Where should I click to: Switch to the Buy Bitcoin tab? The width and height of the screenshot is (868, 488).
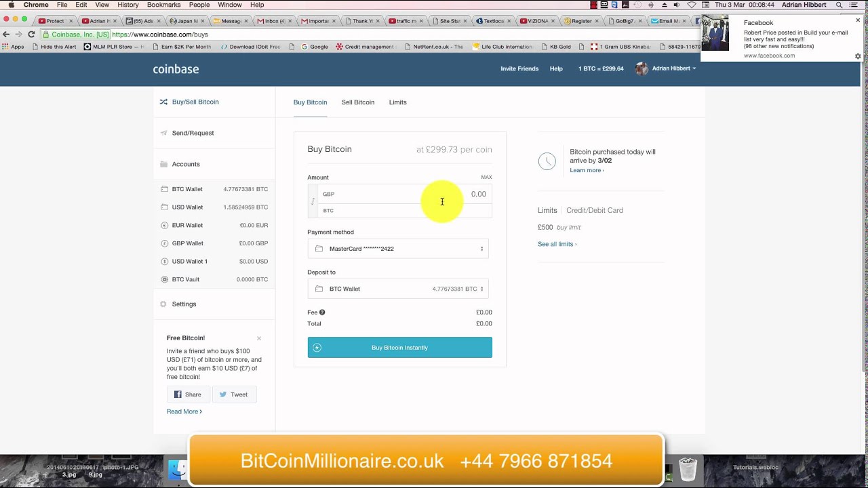310,102
